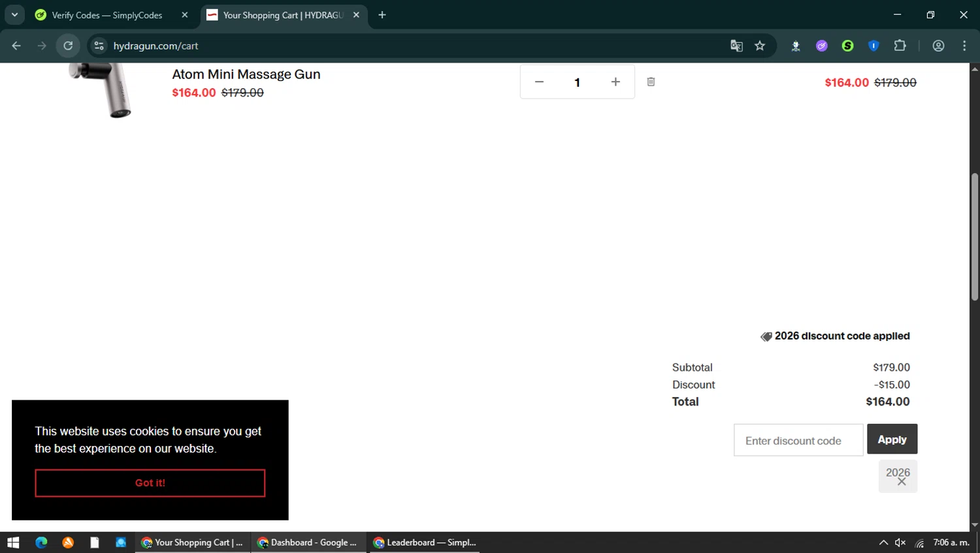This screenshot has width=980, height=553.
Task: Switch to Your Shopping Cart taskbar window
Action: (x=193, y=543)
